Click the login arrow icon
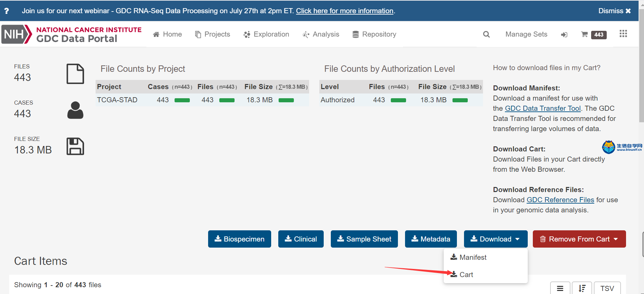644x294 pixels. (564, 35)
